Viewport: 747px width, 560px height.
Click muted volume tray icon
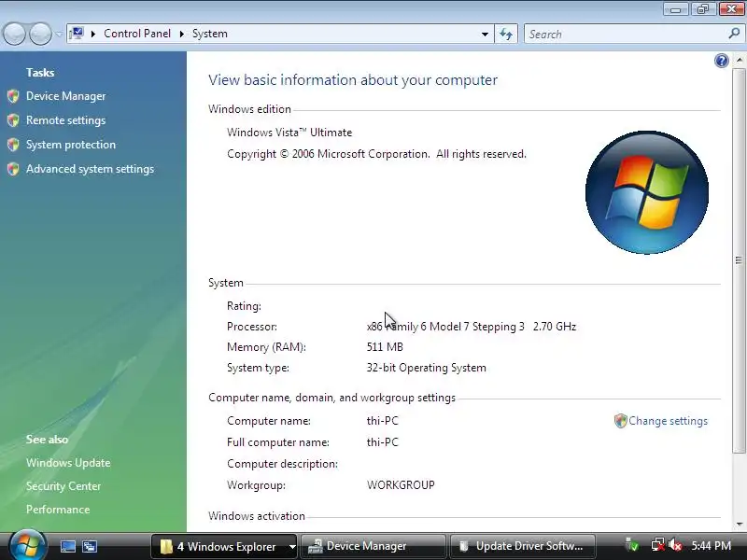pos(675,545)
